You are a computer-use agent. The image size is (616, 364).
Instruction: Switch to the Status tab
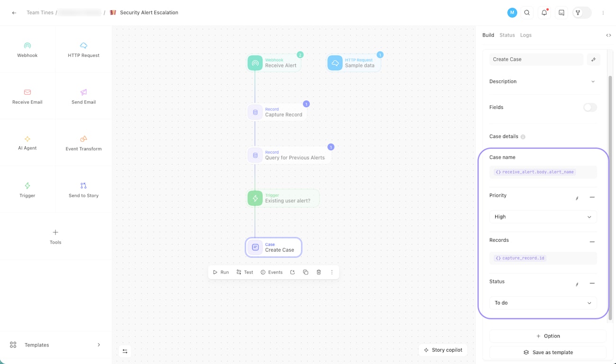click(507, 35)
